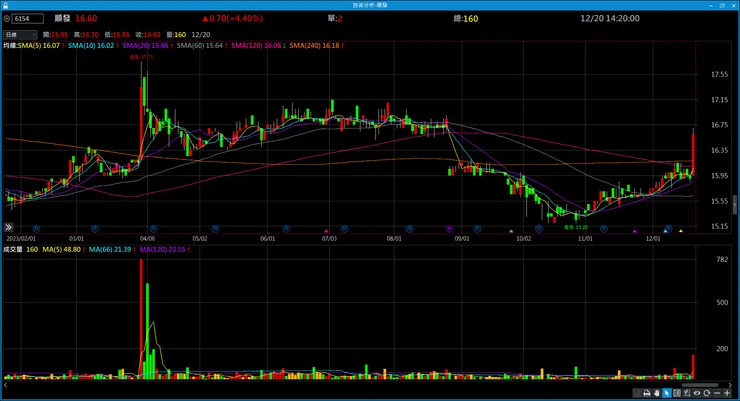Viewport: 740px width, 401px height.
Task: Click the 成交量 volume panel label
Action: 13,250
